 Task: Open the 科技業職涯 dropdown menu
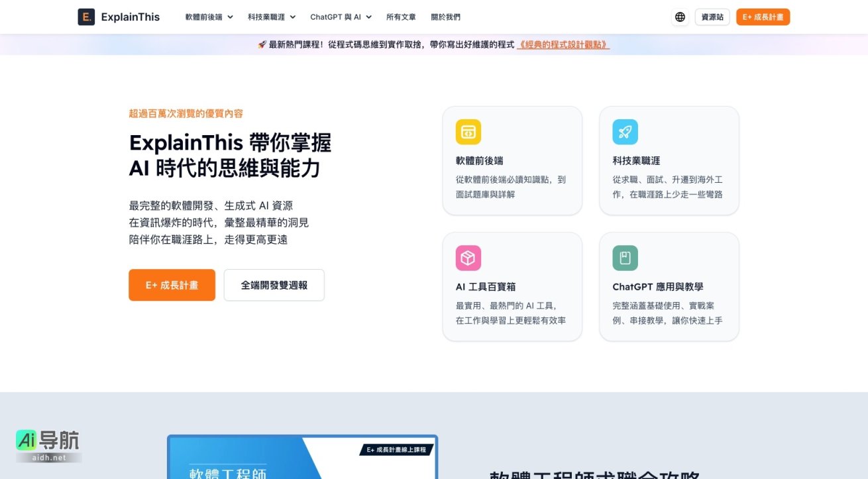point(270,17)
